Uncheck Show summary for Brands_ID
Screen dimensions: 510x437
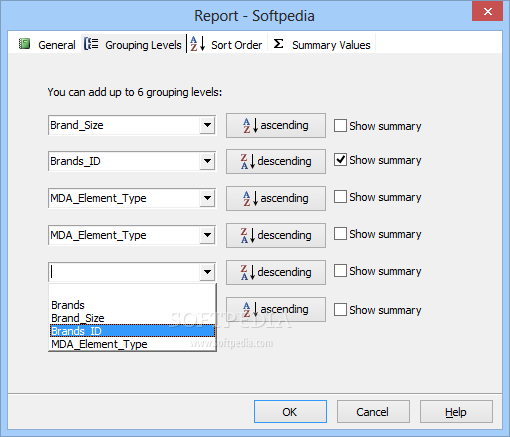(340, 160)
